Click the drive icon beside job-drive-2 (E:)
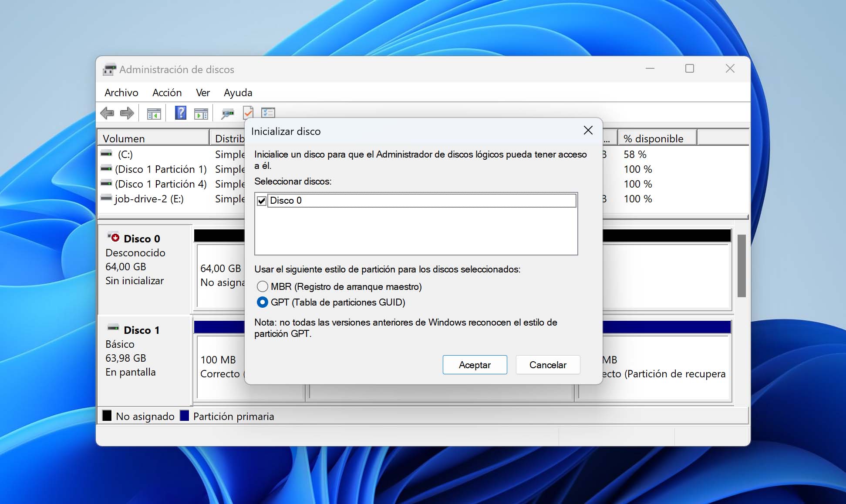The width and height of the screenshot is (846, 504). click(106, 198)
